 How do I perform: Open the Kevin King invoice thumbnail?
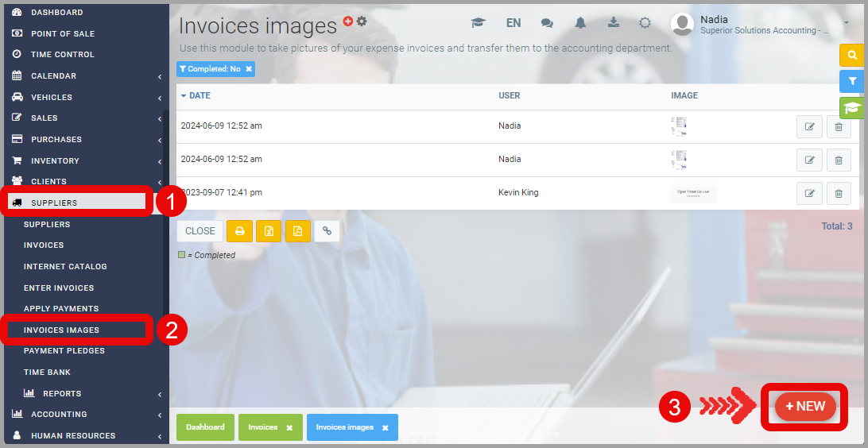coord(694,193)
